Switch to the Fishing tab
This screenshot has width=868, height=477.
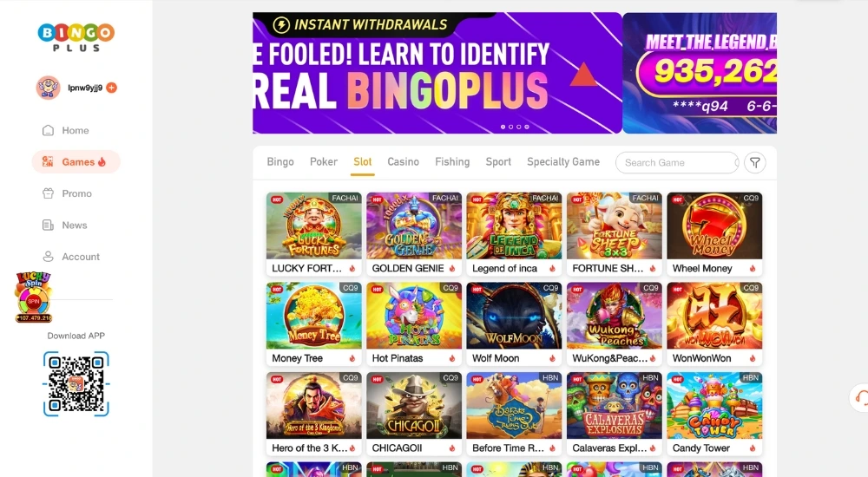click(452, 161)
